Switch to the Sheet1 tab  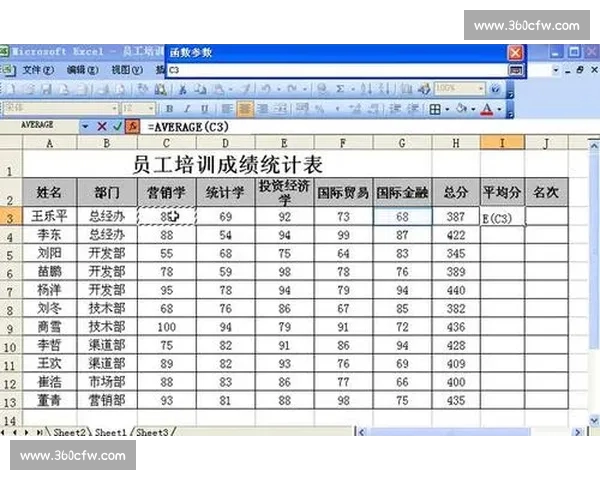tap(110, 432)
